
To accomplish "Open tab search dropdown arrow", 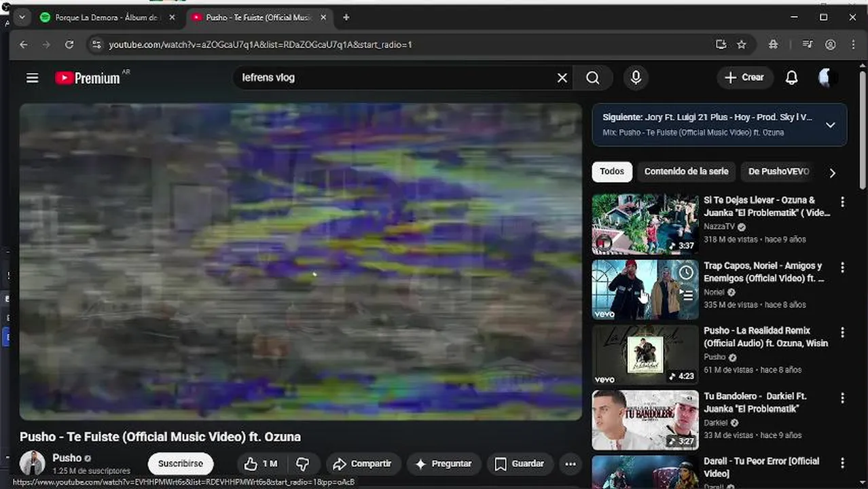I will (22, 18).
